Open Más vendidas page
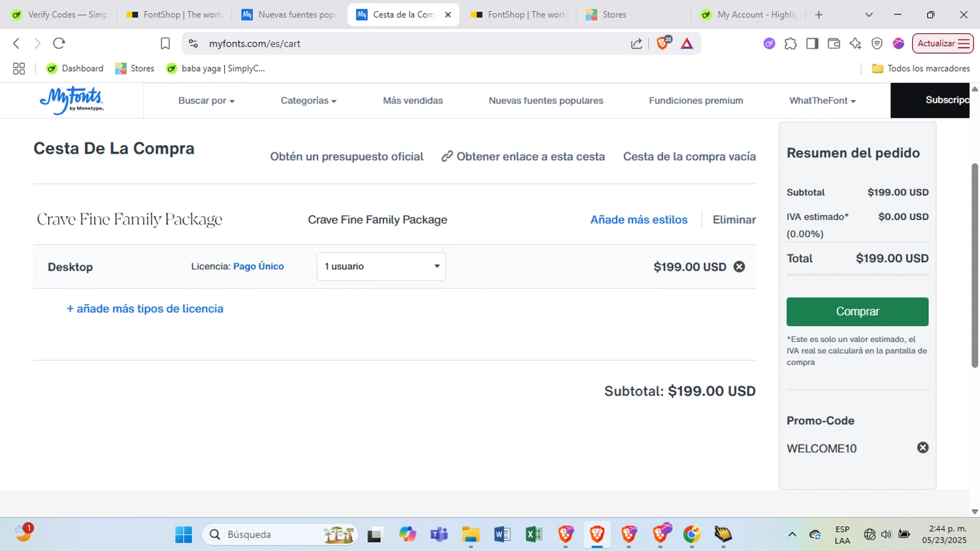The height and width of the screenshot is (551, 980). [x=413, y=101]
